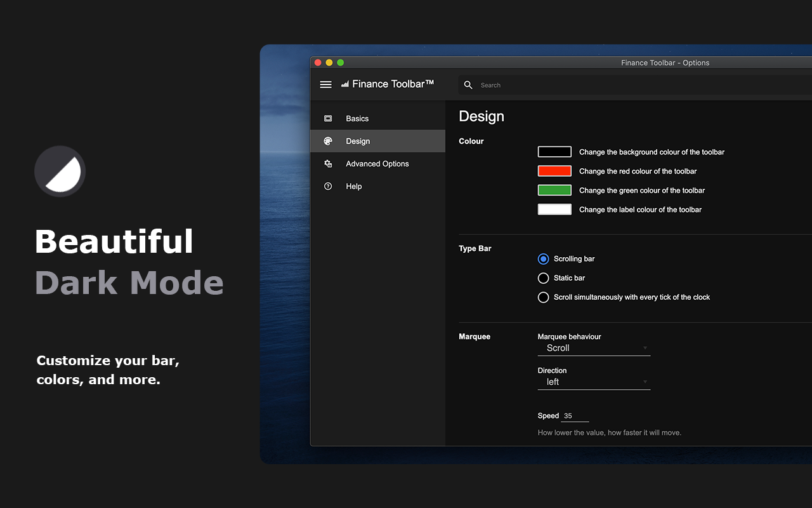The height and width of the screenshot is (508, 812).
Task: Change the red colour swatch
Action: pos(554,171)
